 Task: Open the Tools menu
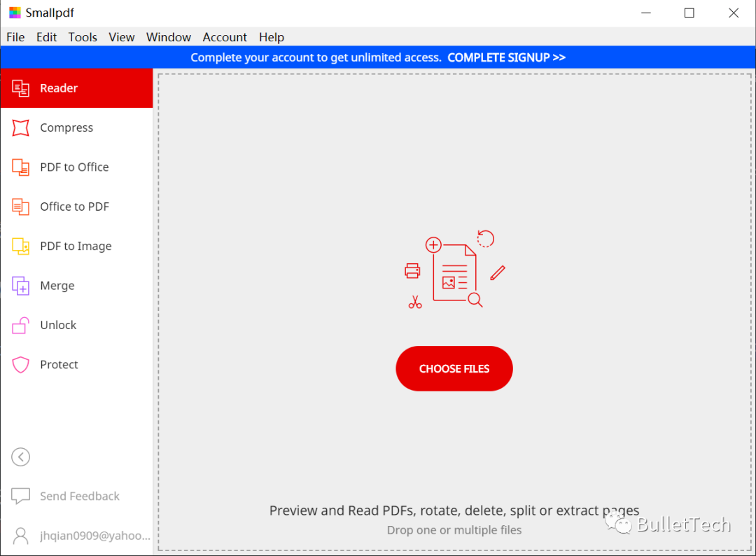(83, 37)
